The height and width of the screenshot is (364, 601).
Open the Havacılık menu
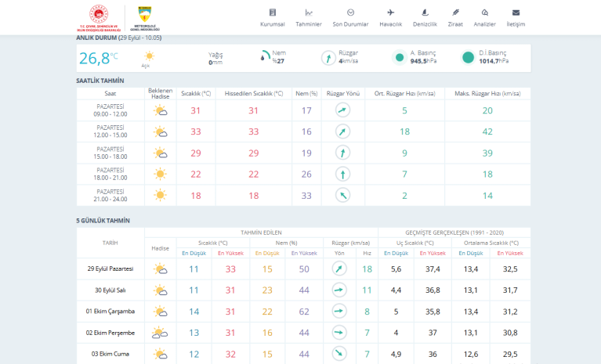click(x=390, y=18)
